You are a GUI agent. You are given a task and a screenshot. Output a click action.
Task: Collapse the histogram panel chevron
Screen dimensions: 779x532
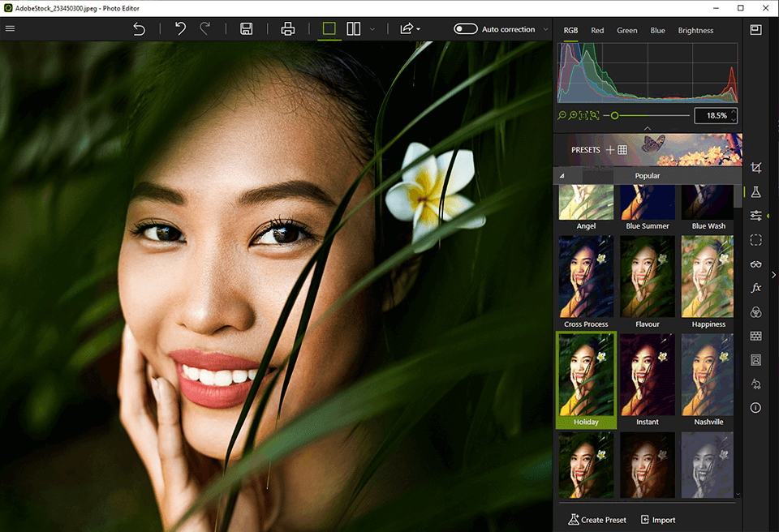tap(647, 129)
